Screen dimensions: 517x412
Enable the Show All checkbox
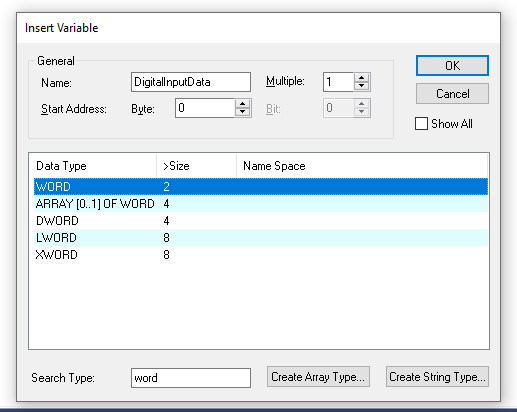tap(421, 124)
